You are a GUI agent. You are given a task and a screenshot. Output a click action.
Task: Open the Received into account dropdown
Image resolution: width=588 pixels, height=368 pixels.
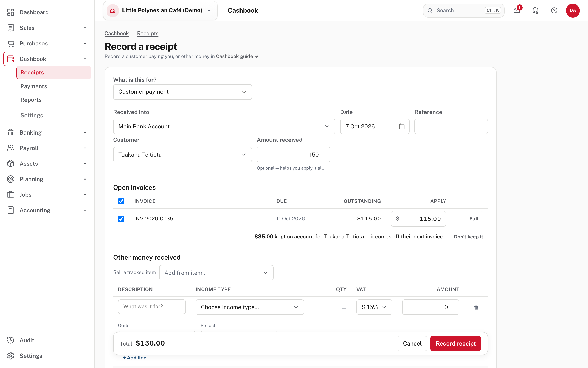[224, 126]
